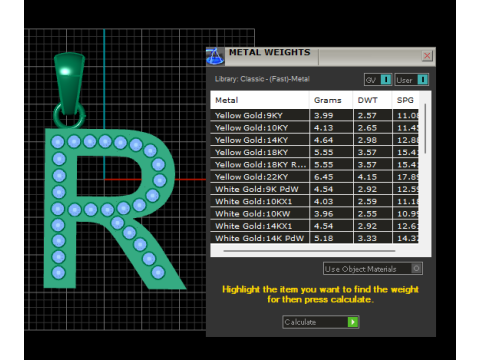The height and width of the screenshot is (360, 480).
Task: Click the Metal Weights flask icon
Action: click(215, 56)
